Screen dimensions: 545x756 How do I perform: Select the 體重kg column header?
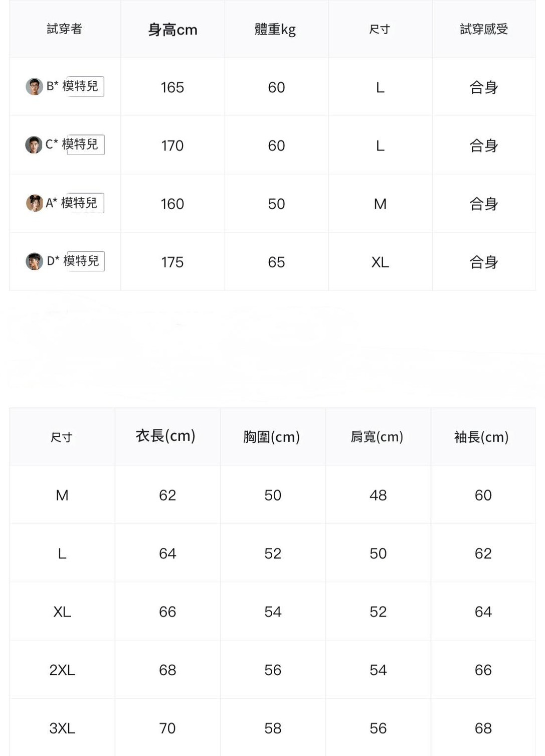click(275, 30)
